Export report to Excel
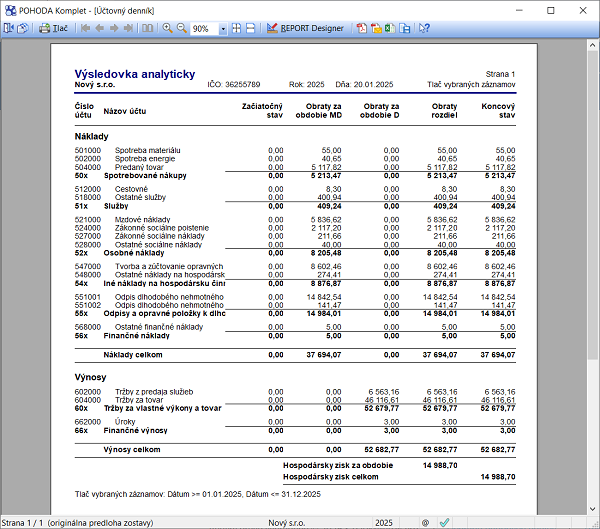600x529 pixels. (389, 28)
